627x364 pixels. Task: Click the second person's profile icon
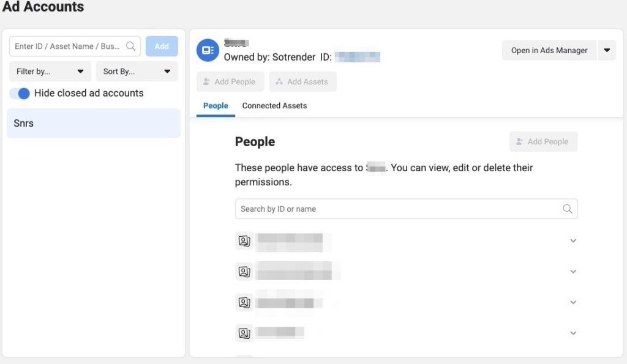pos(244,271)
